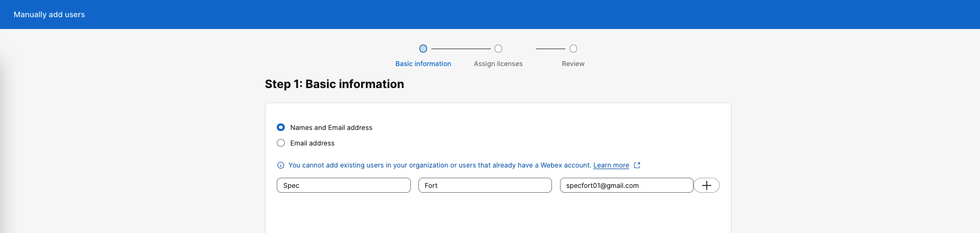Click the first name field containing Spec
The image size is (980, 233).
click(x=343, y=185)
